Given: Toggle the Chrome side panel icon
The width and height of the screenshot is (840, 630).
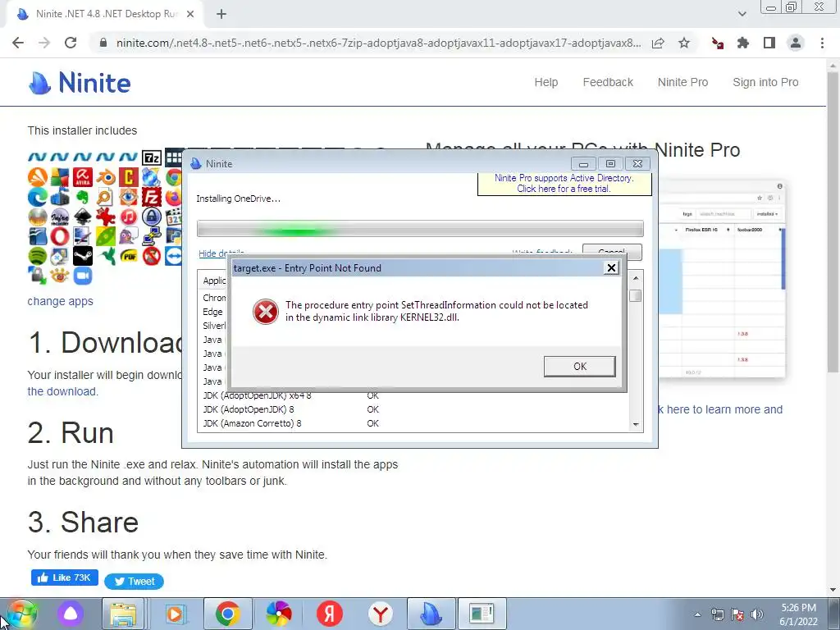Looking at the screenshot, I should [769, 43].
